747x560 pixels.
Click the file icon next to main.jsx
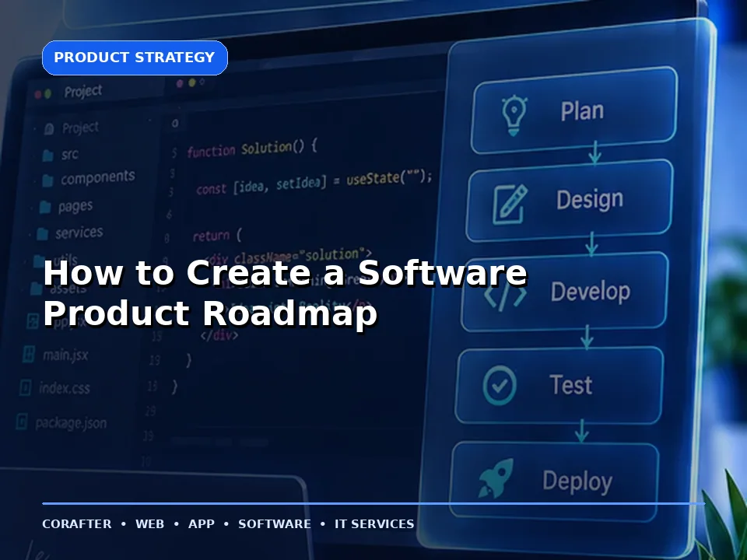coord(29,355)
